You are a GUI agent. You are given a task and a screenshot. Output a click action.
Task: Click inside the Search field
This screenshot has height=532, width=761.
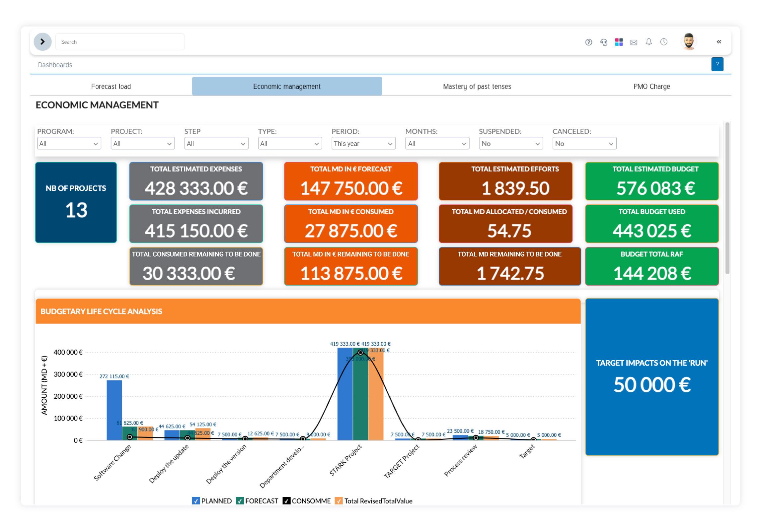click(119, 41)
